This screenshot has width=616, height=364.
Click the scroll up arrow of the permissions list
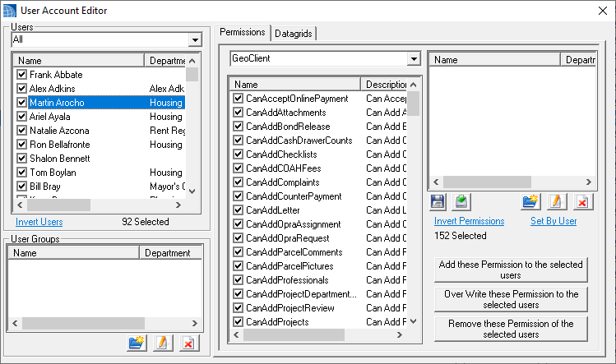(x=414, y=85)
